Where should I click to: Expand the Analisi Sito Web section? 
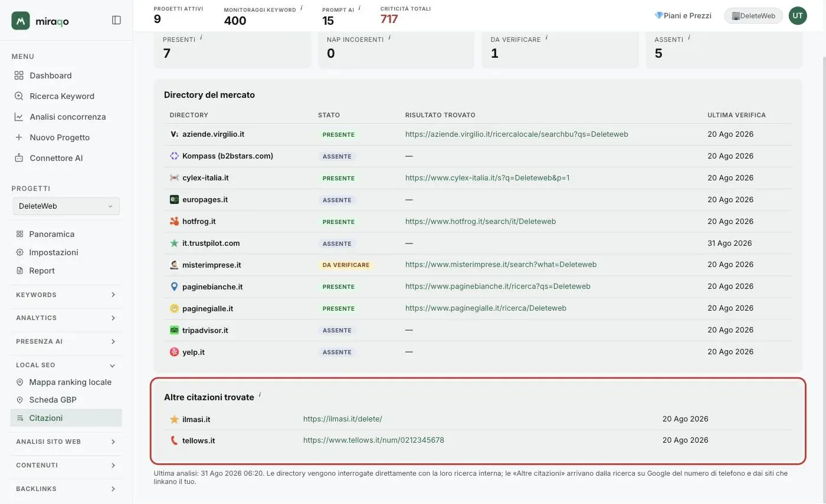pyautogui.click(x=66, y=442)
